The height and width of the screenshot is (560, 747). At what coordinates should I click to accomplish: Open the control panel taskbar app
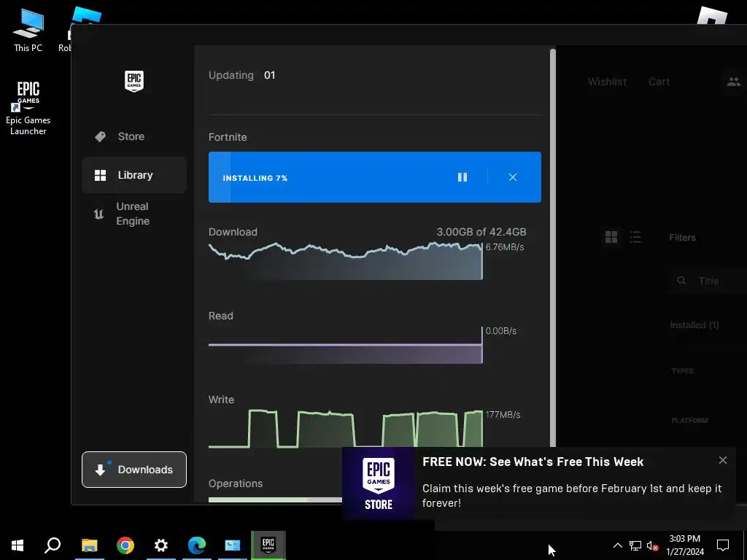(233, 545)
